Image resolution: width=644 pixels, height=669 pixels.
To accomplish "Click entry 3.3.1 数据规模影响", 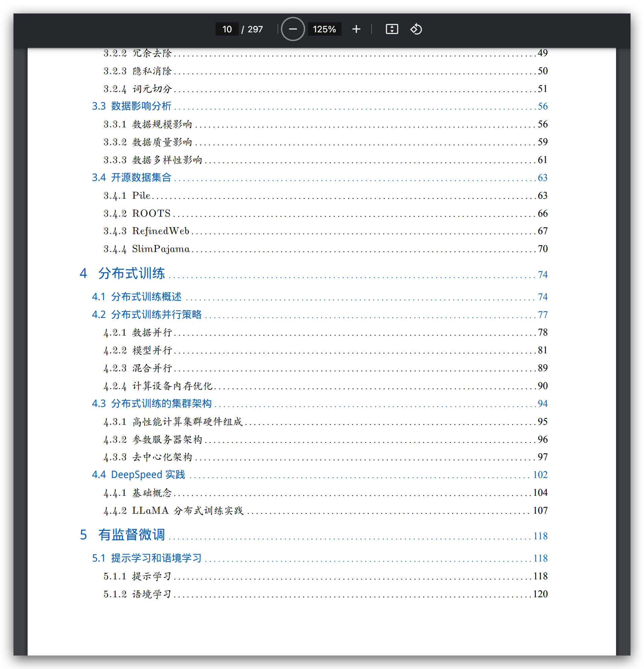I will (148, 124).
